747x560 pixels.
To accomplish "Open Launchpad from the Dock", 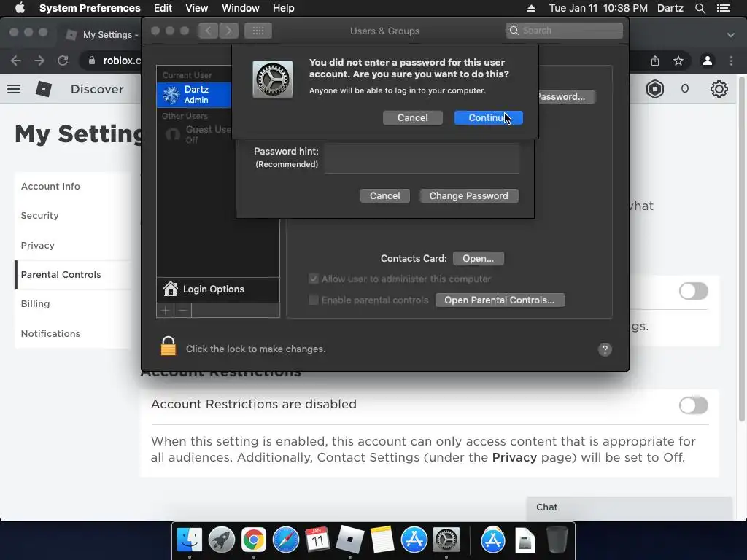I will 222,540.
